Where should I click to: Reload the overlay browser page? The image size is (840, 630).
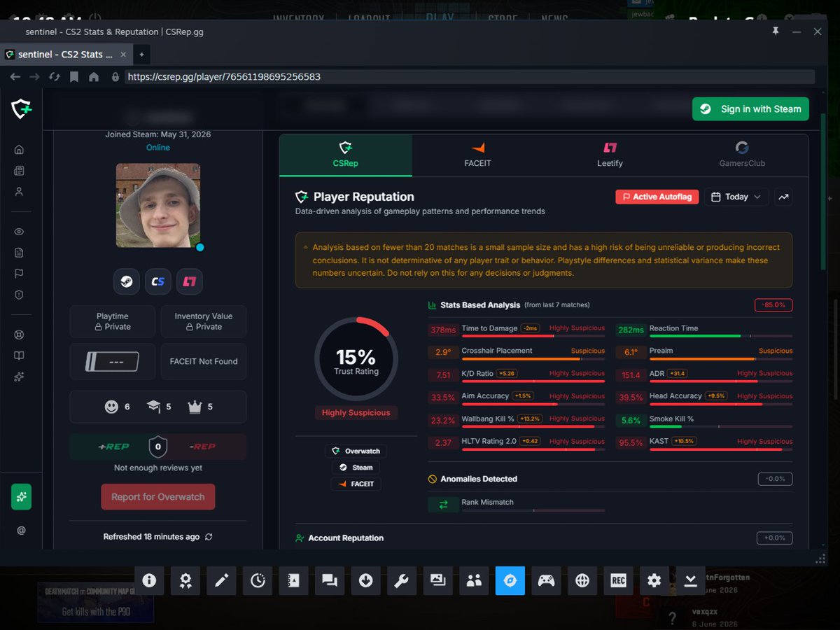coord(54,77)
